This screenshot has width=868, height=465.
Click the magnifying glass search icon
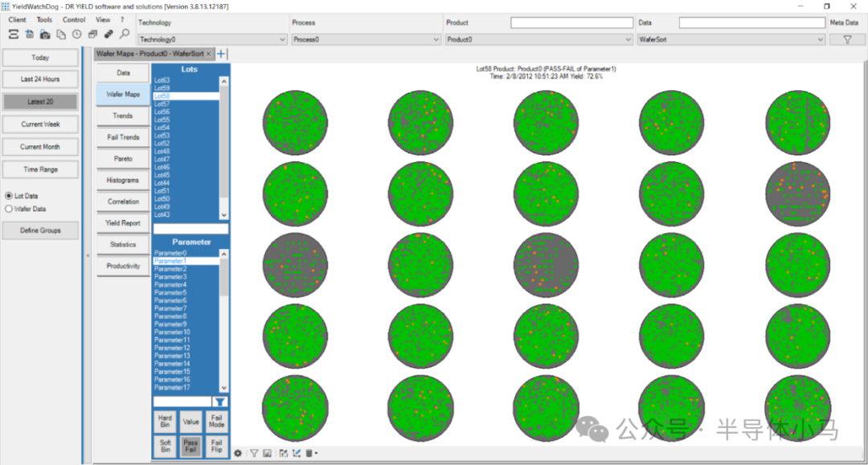(125, 35)
